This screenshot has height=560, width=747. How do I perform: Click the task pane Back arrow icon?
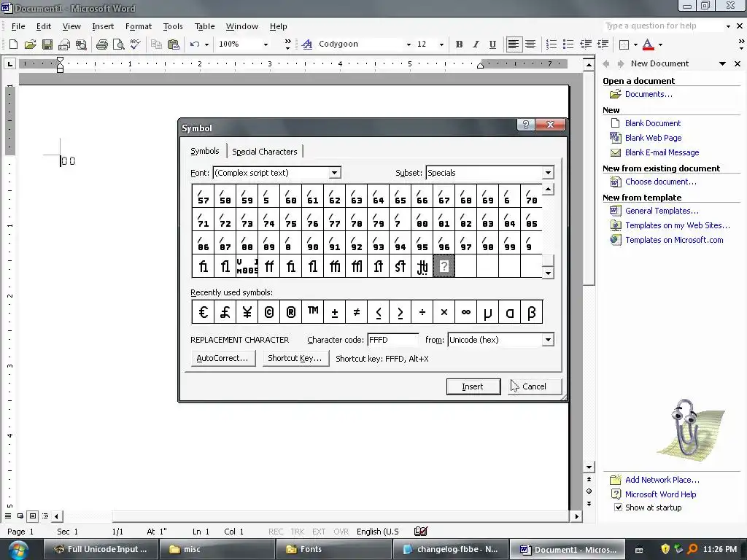(x=606, y=63)
